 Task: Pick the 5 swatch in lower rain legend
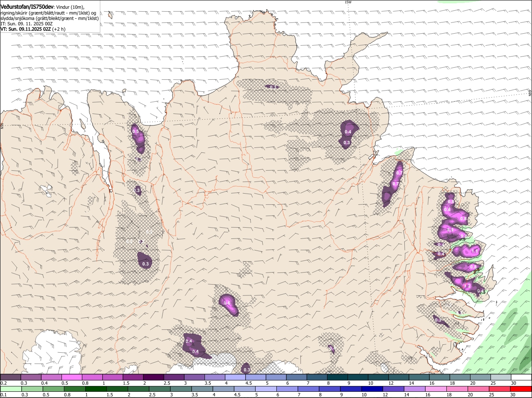[x=266, y=389]
